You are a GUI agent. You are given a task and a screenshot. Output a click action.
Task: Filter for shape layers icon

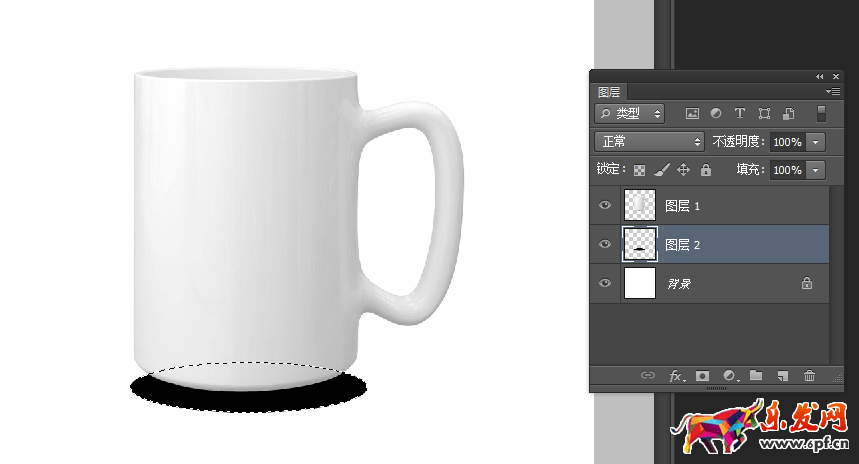click(764, 114)
